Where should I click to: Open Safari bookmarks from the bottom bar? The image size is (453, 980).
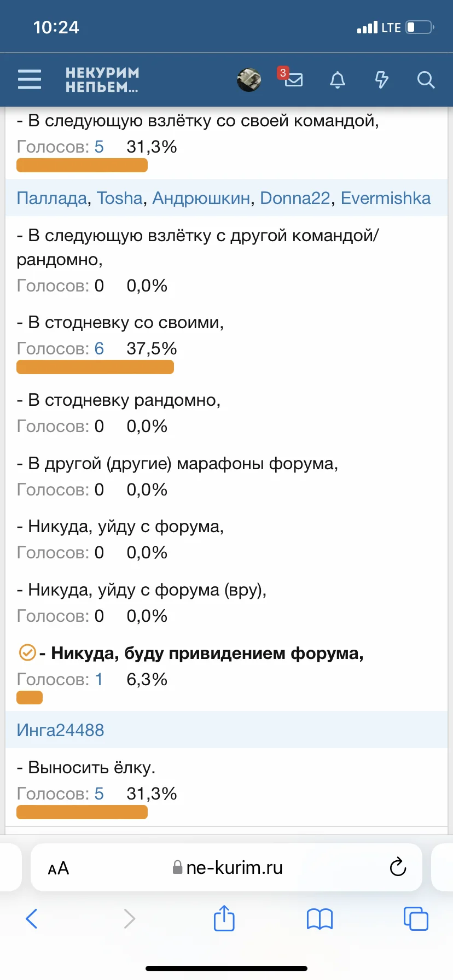pos(320,919)
